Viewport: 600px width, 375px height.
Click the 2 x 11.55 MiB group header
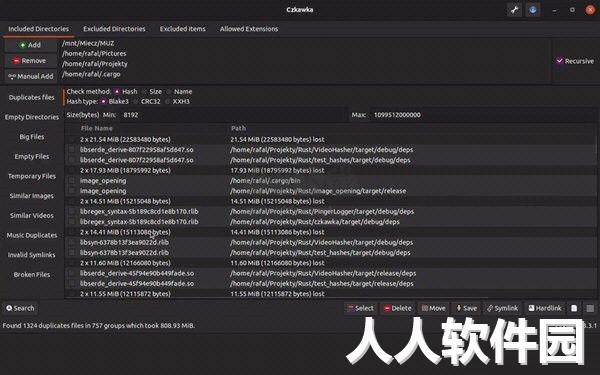(x=331, y=294)
